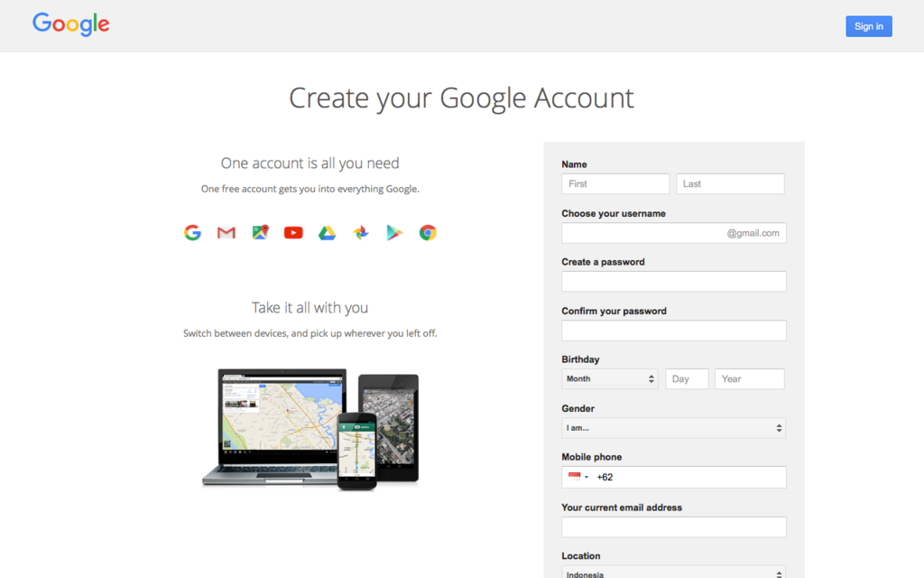The height and width of the screenshot is (578, 924).
Task: Click 'One free account gets you into everything Google' text
Action: click(x=310, y=189)
